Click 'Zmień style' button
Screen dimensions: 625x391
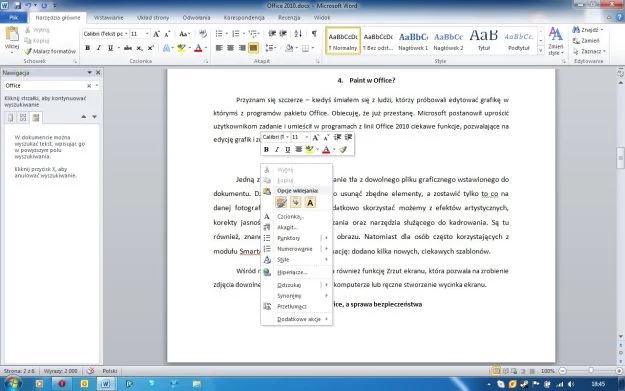coord(556,41)
